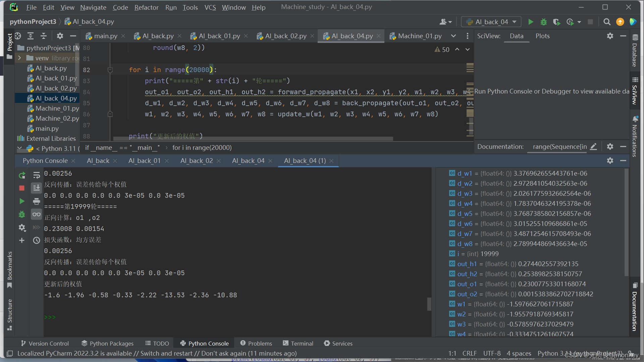Switch to the AI_back_02 console tab
Viewport: 644px width, 362px height.
197,161
